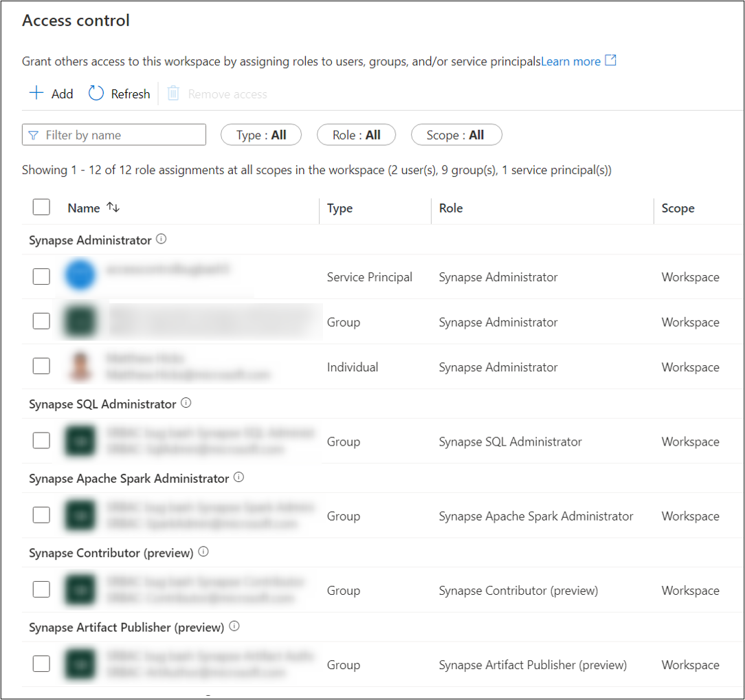This screenshot has height=700, width=745.
Task: Open info icon for Synapse Apache Spark Administrator
Action: (x=239, y=477)
